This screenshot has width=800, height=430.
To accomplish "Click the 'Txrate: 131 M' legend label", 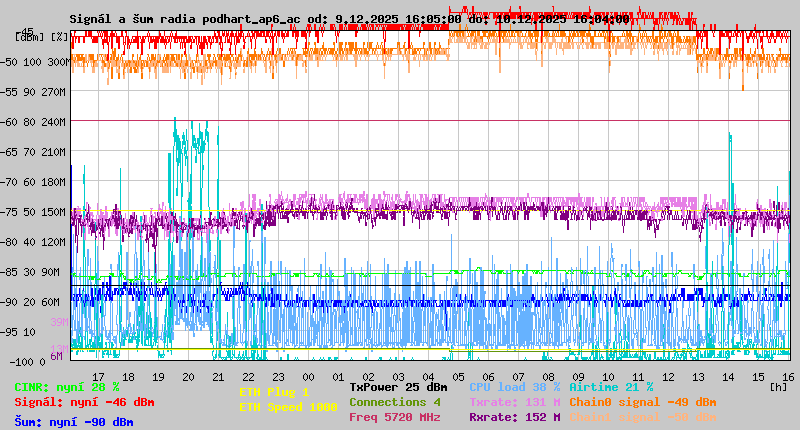I will [x=515, y=402].
